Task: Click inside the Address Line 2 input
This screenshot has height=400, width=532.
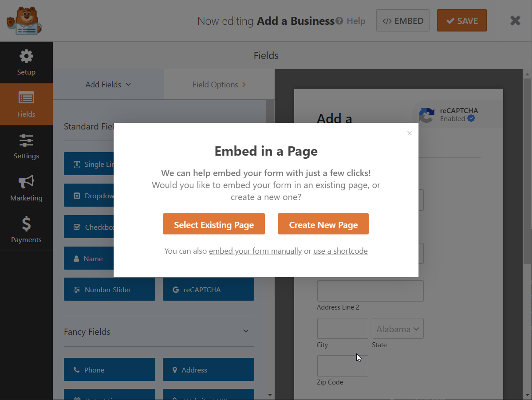Action: (x=370, y=291)
